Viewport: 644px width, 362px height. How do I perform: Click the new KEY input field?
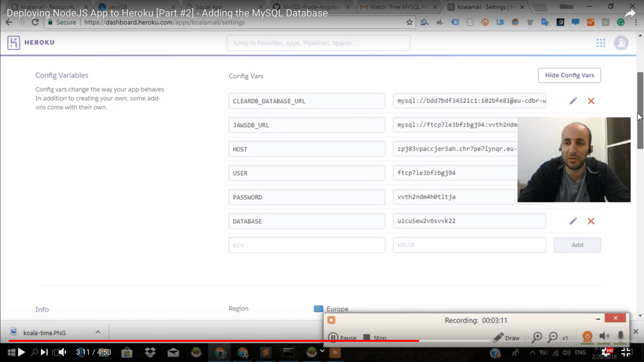[307, 245]
